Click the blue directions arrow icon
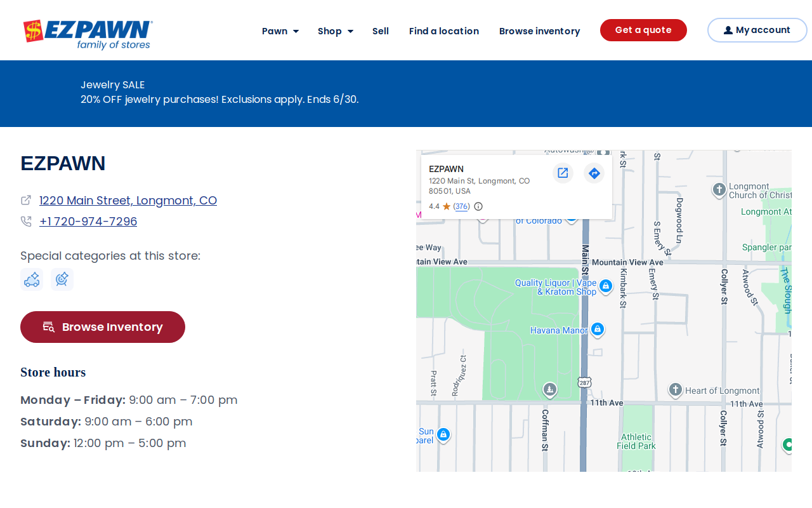 tap(594, 173)
